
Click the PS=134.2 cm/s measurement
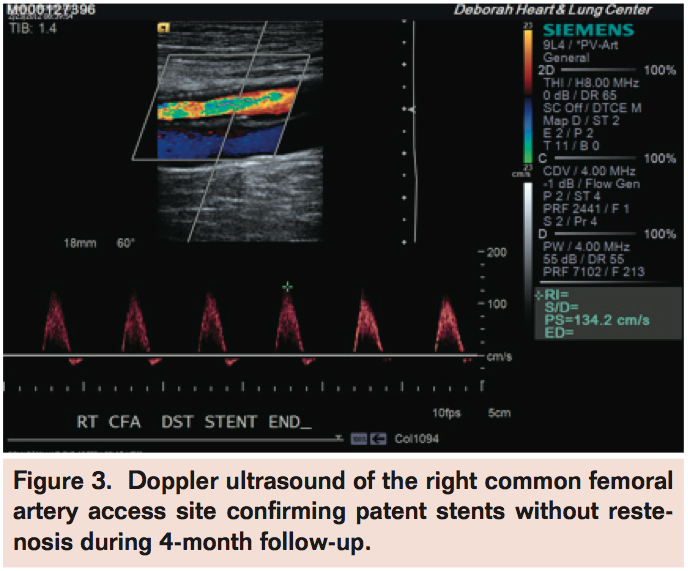[x=597, y=320]
